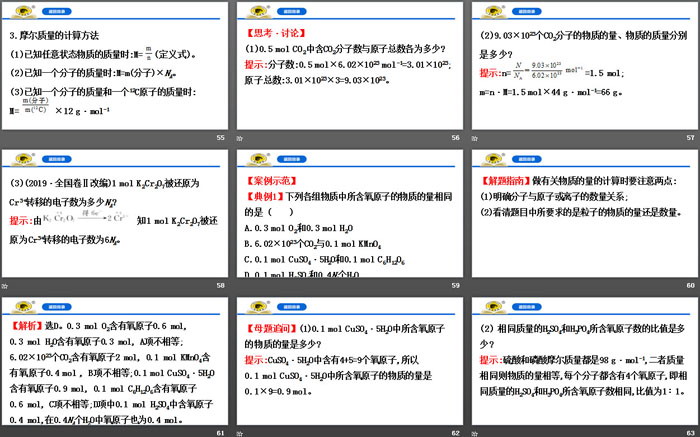Screen dimensions: 700x437
Task: Click the blue pill button on slide 58
Action: coord(57,159)
